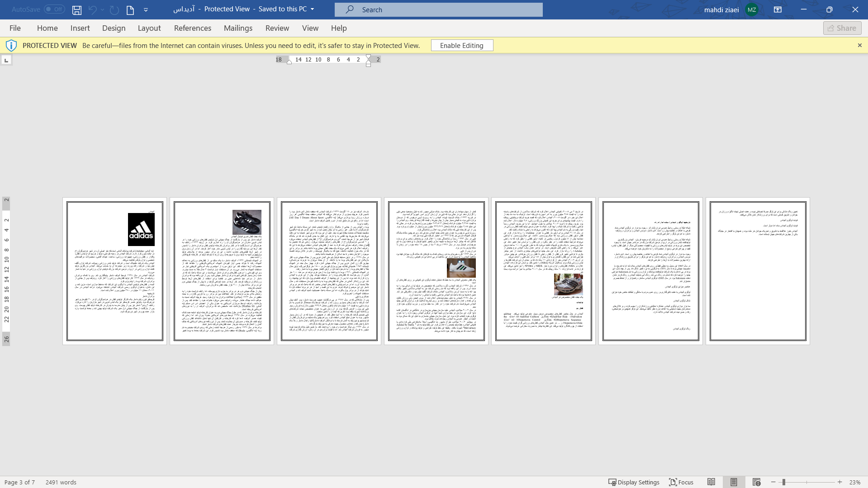Open the Layout tab
Image resolution: width=868 pixels, height=488 pixels.
149,28
